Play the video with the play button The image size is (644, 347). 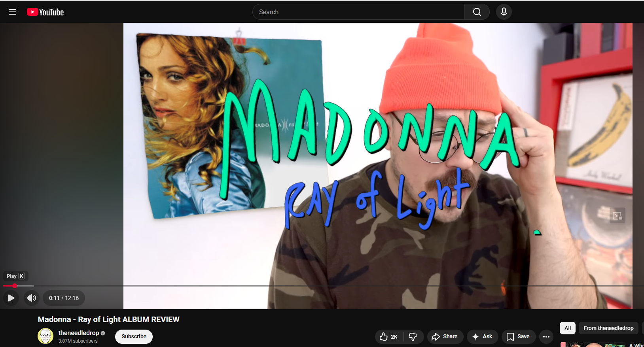[11, 298]
